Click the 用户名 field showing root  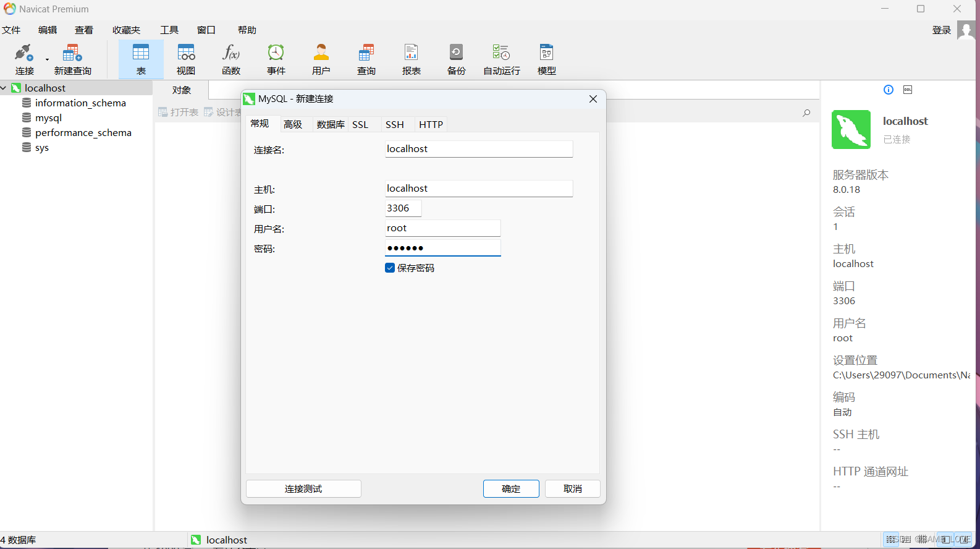[442, 228]
